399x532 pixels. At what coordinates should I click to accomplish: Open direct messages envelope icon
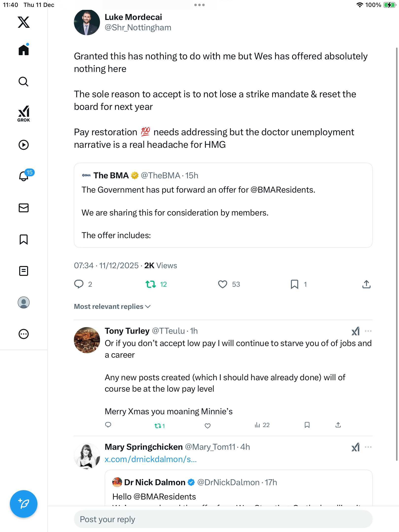[x=24, y=208]
